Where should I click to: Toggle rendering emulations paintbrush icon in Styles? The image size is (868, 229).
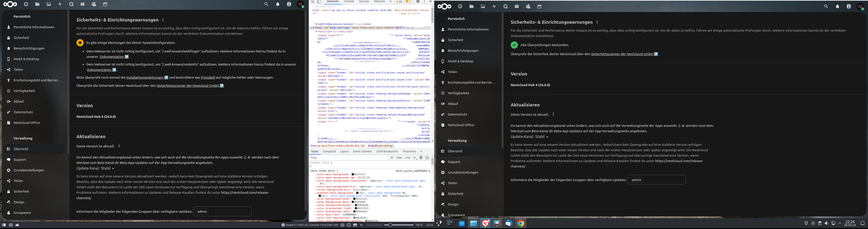pyautogui.click(x=421, y=158)
